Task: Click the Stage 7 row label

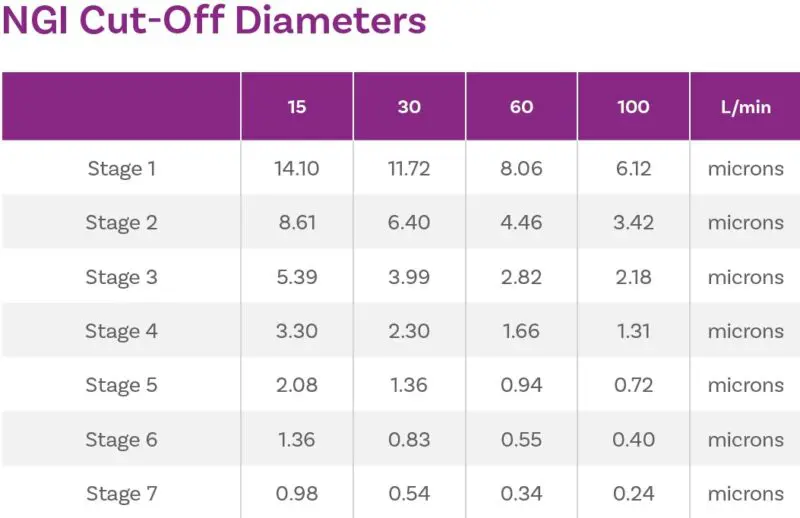Action: (121, 493)
